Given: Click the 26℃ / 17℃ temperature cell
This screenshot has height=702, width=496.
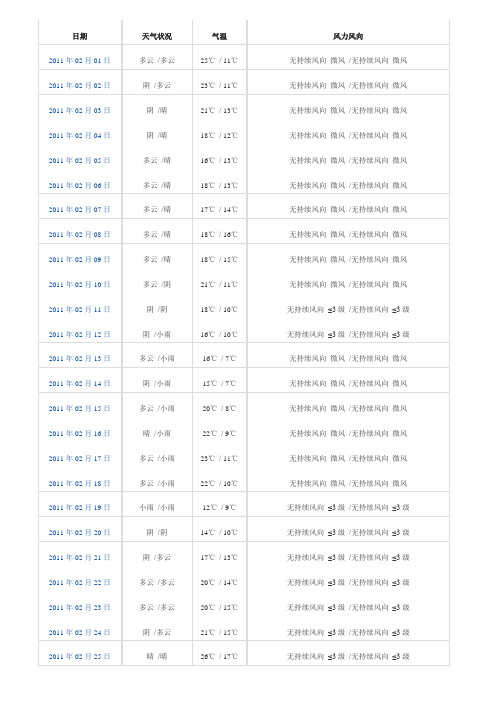Looking at the screenshot, I should click(219, 656).
